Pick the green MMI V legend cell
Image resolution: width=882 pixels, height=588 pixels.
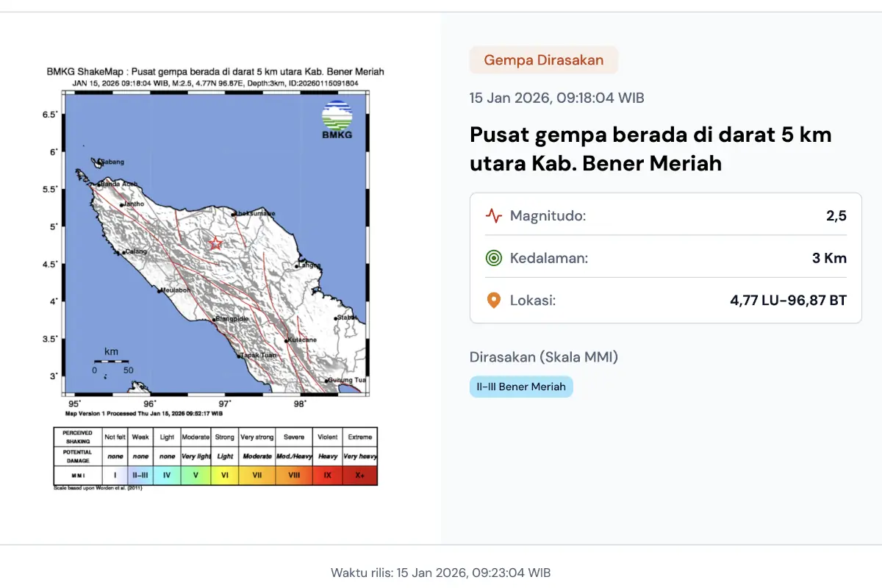tap(196, 476)
